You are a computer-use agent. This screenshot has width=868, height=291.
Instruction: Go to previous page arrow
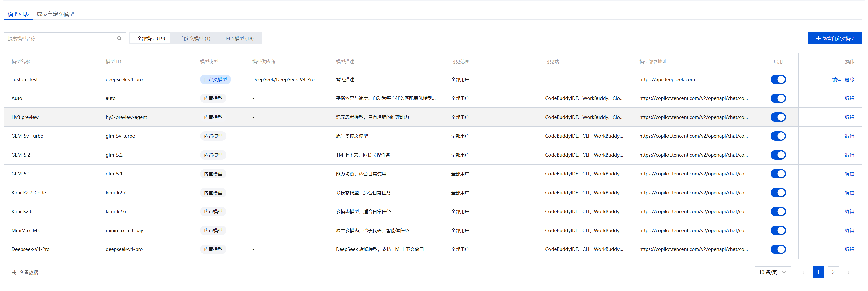click(803, 272)
